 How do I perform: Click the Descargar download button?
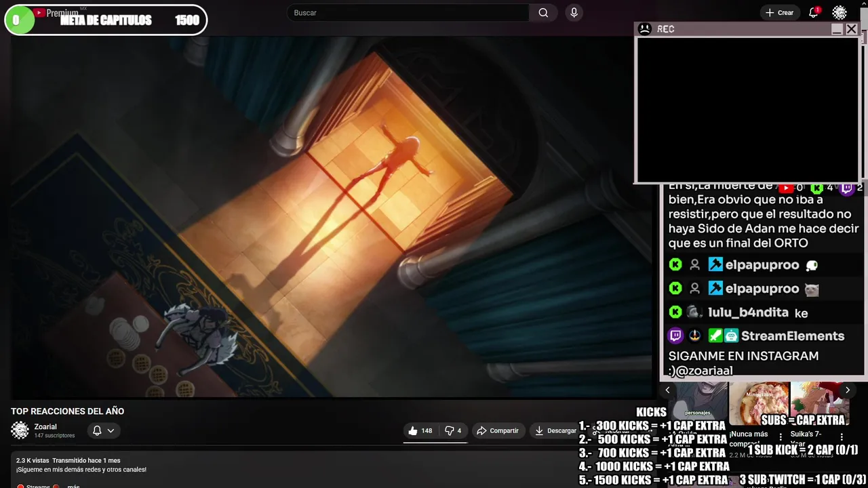(x=555, y=430)
